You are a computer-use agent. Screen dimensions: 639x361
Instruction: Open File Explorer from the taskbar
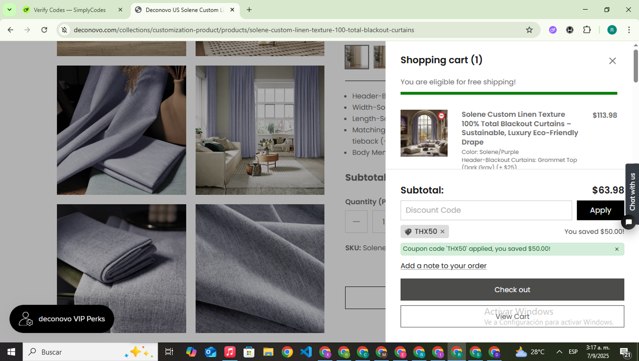268,352
